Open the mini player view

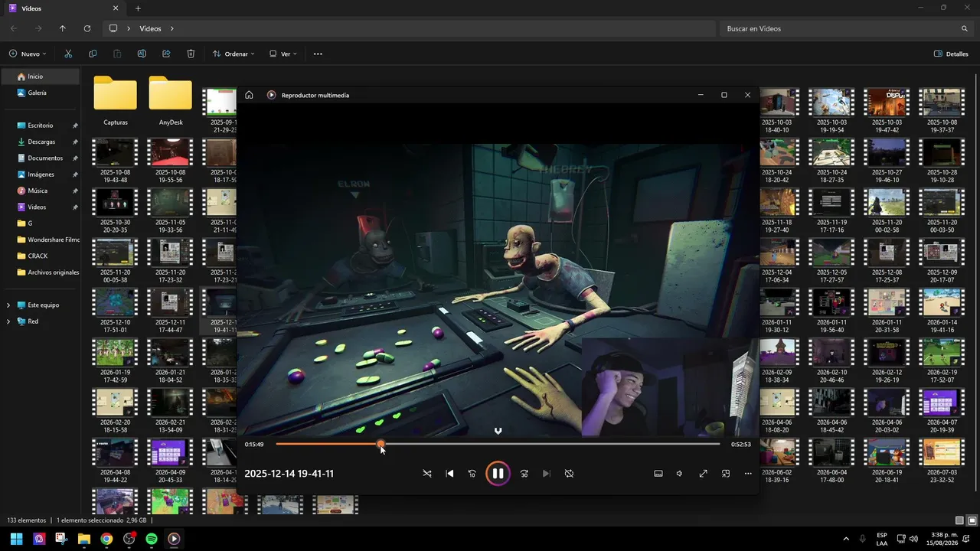[x=725, y=474]
